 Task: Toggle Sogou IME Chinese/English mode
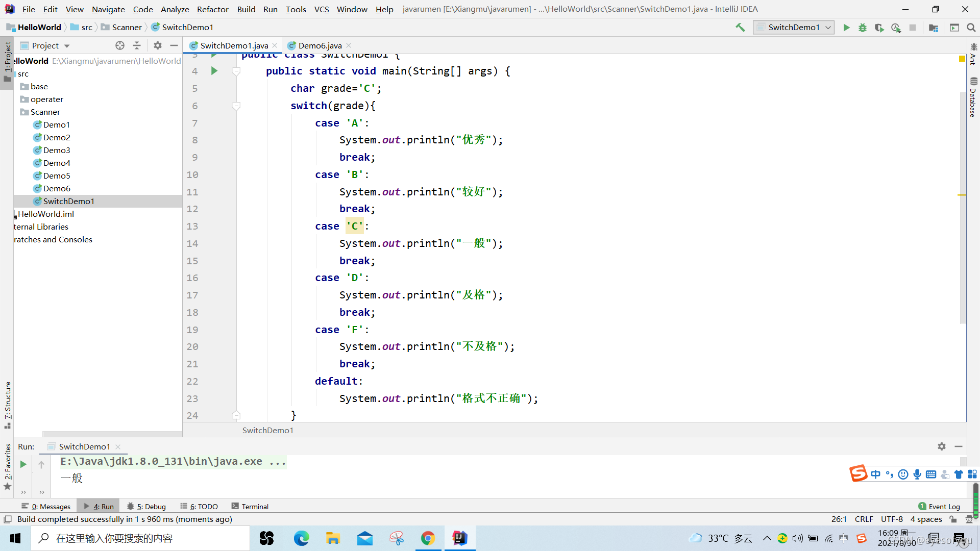876,474
